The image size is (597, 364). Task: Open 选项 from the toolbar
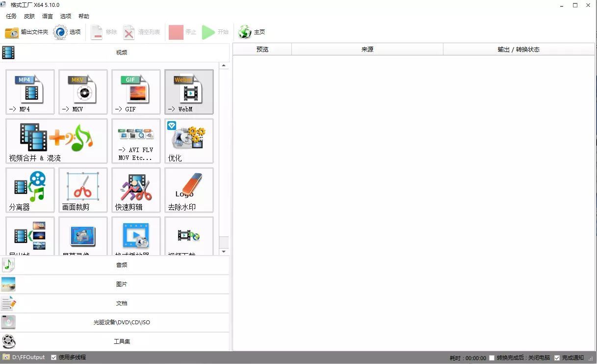coord(67,32)
